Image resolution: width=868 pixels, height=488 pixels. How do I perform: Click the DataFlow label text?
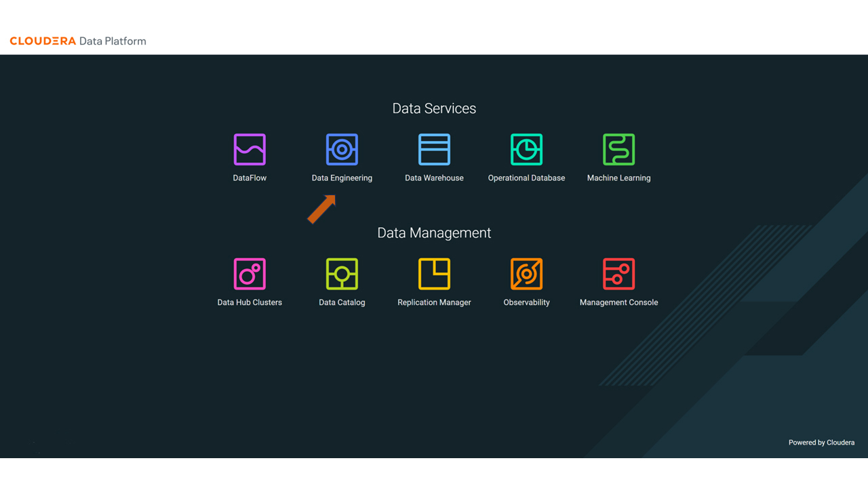250,178
